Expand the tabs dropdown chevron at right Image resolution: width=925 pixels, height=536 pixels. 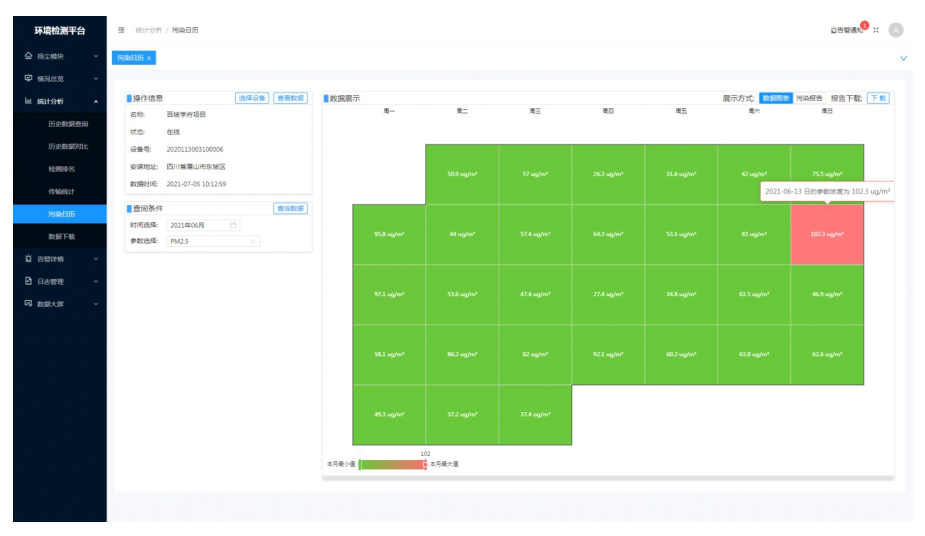click(x=903, y=58)
